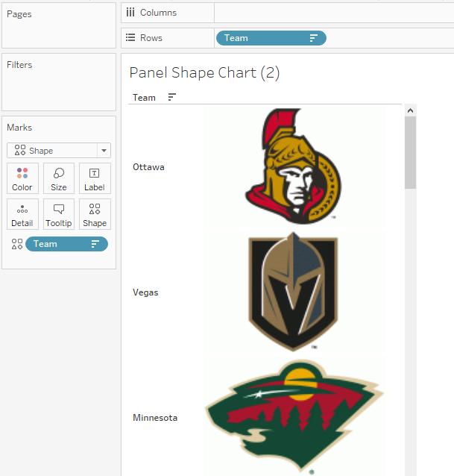The height and width of the screenshot is (476, 454).
Task: Click the sort icon on Marks Team pill
Action: point(95,244)
